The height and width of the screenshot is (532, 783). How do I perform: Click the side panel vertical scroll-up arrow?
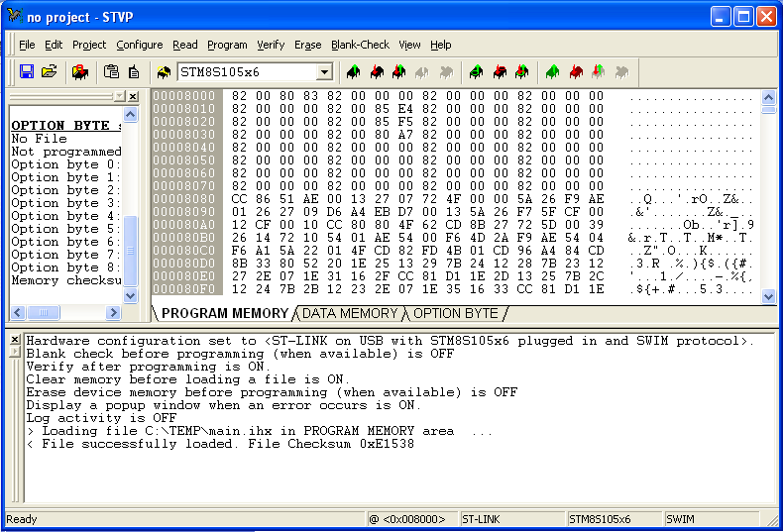[130, 115]
